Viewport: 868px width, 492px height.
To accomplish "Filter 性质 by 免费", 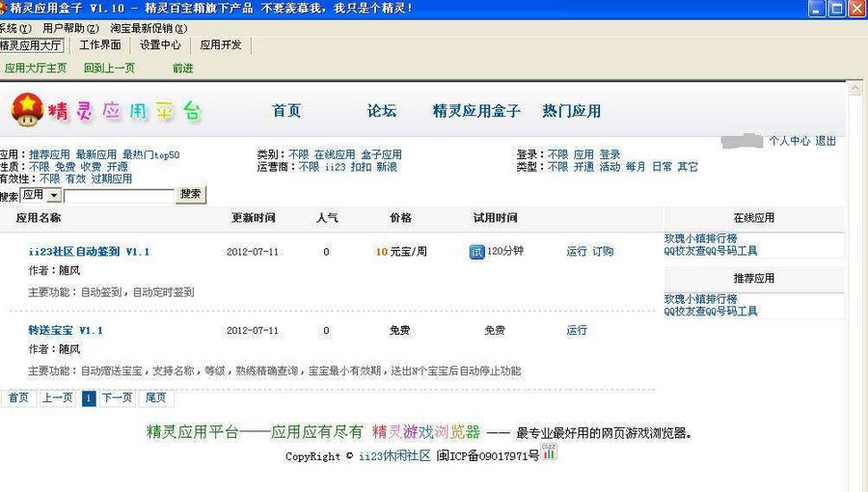I will coord(65,167).
